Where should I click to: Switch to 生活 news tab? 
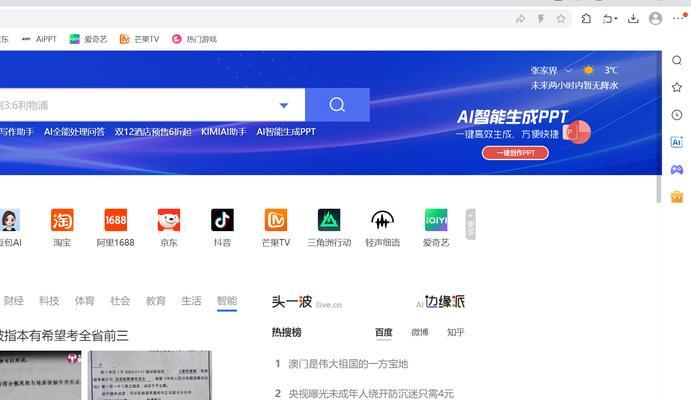(x=191, y=301)
